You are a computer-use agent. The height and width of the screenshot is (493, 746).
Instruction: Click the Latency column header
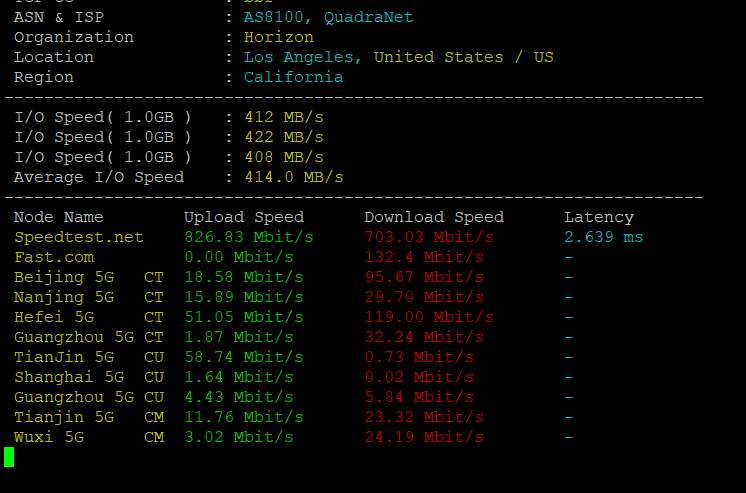(x=599, y=217)
